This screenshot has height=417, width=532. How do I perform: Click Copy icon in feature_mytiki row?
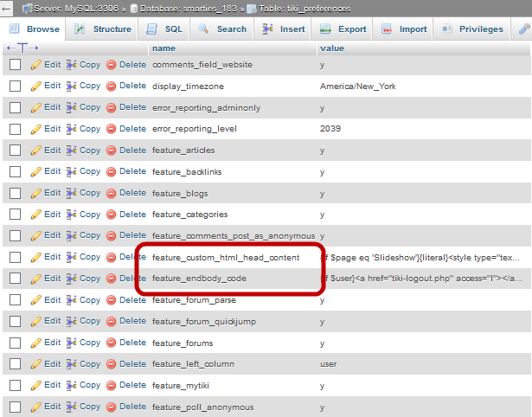[72, 386]
